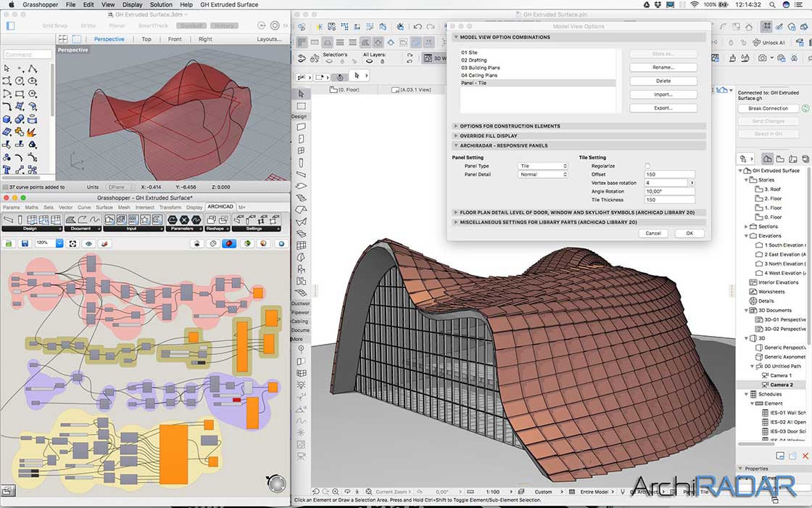Click the camera icon on Grasshopper's canvas toolbar
This screenshot has width=812, height=508.
[x=196, y=243]
